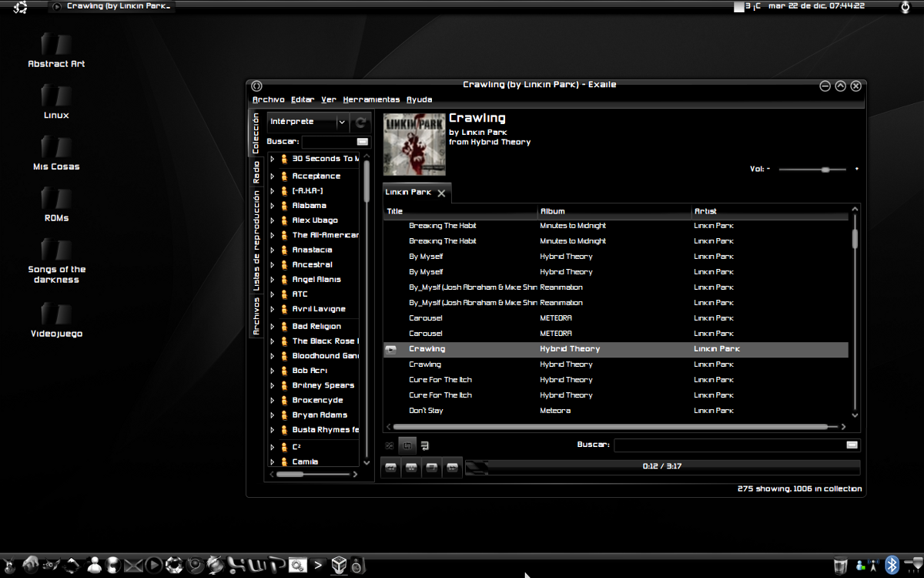Expand the Anastacia artist node
Viewport: 924px width, 578px height.
point(272,250)
